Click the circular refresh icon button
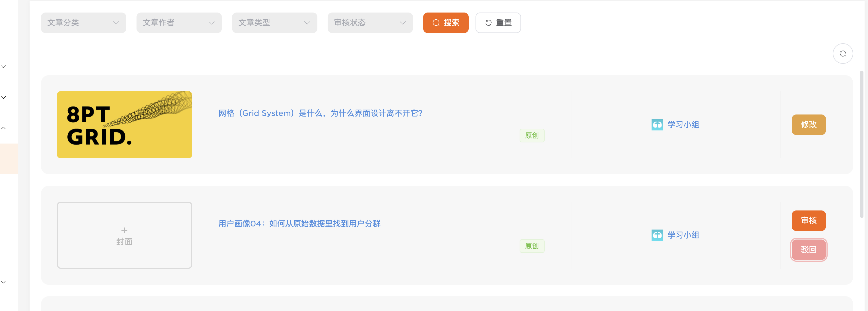Screen dimensions: 868x311 [842, 54]
